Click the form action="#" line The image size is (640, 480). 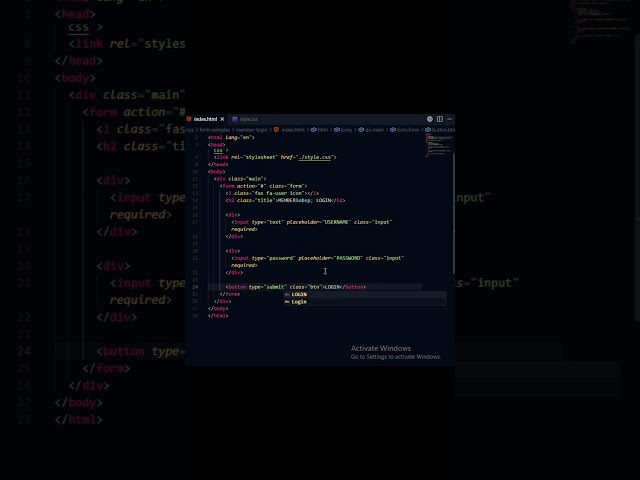[x=263, y=186]
